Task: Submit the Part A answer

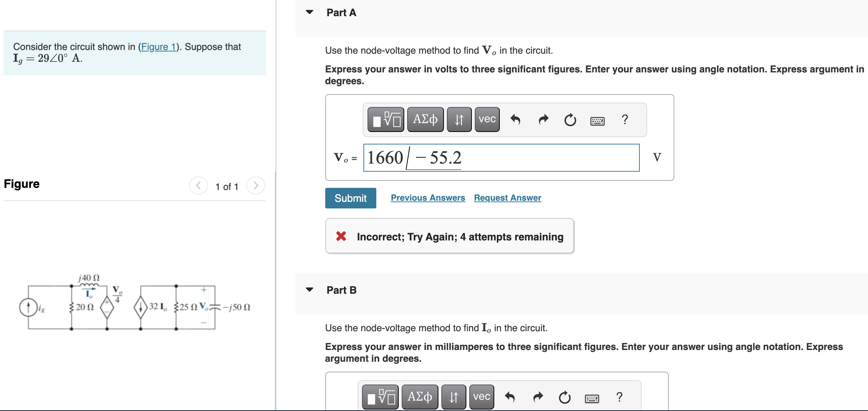Action: click(x=350, y=198)
